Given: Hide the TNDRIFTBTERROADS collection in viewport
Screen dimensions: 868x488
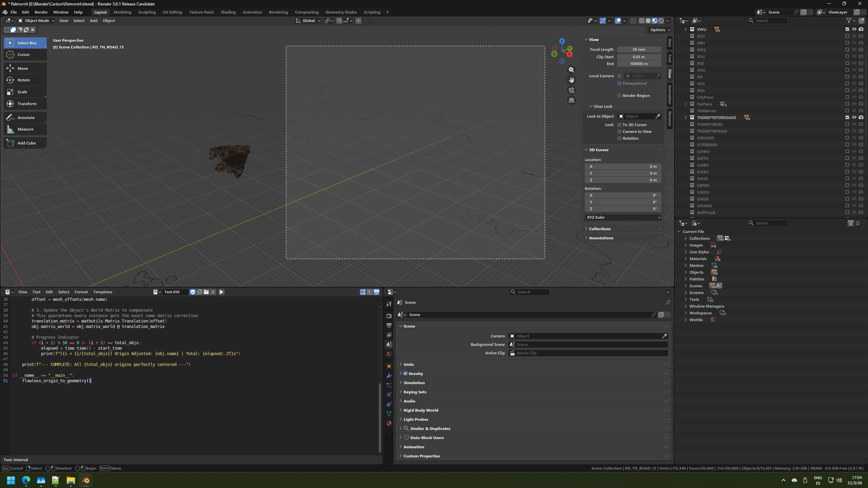Looking at the screenshot, I should (x=854, y=117).
